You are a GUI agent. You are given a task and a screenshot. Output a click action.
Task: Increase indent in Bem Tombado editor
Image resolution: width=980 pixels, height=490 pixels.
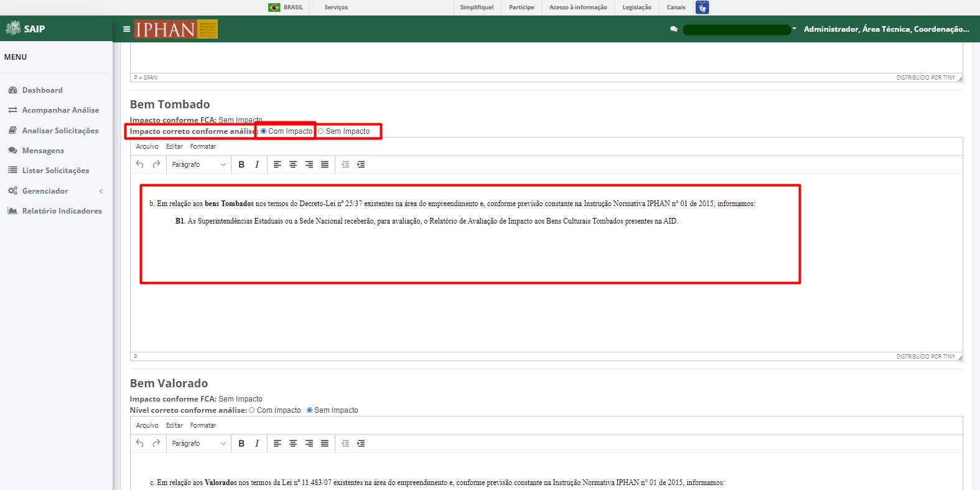tap(361, 164)
